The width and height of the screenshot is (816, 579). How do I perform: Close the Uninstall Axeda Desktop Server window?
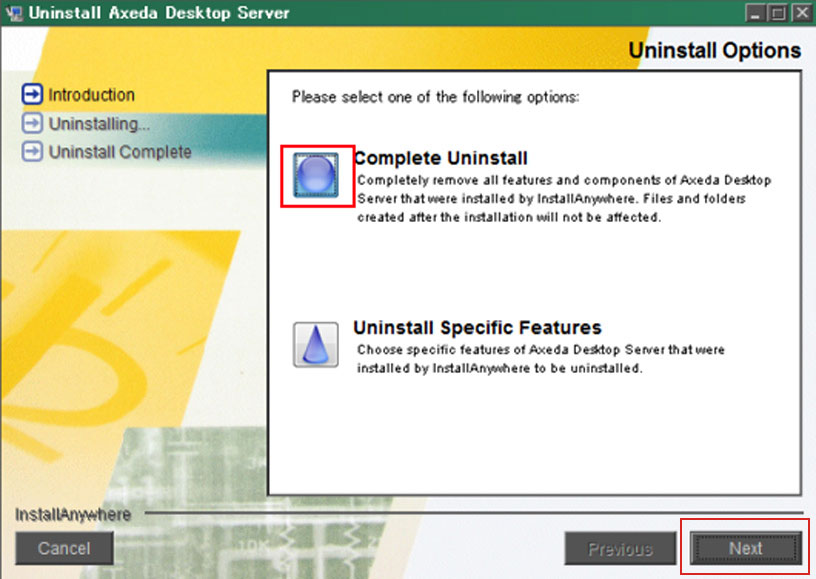[x=801, y=13]
